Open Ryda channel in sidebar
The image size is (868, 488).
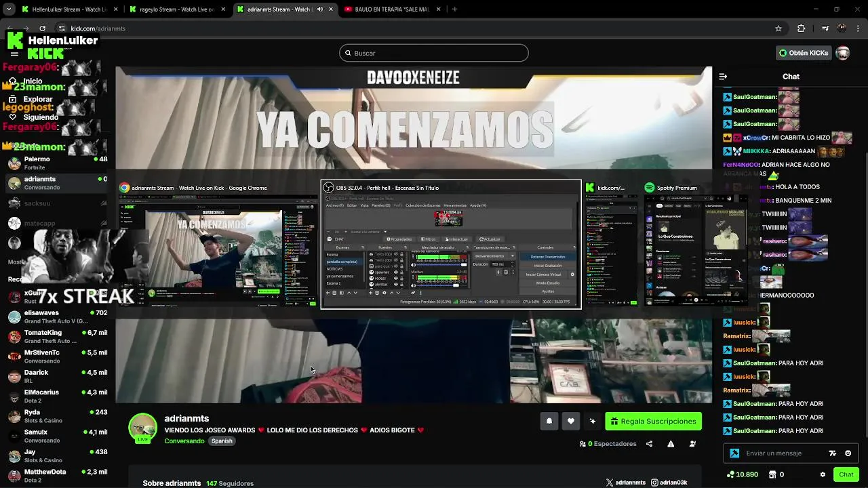pyautogui.click(x=57, y=415)
